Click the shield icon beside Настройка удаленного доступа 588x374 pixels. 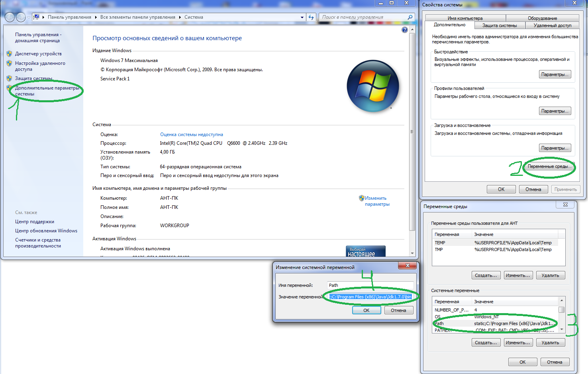click(9, 63)
